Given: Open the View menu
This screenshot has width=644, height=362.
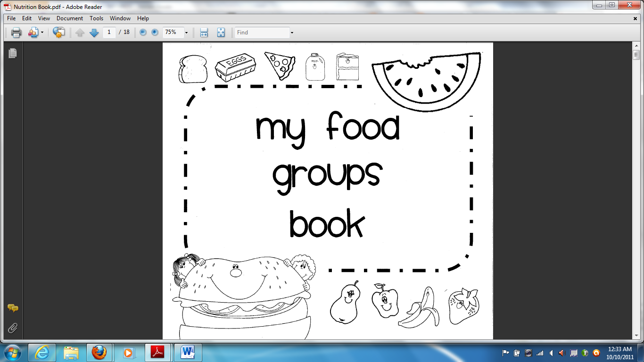Looking at the screenshot, I should (x=44, y=18).
